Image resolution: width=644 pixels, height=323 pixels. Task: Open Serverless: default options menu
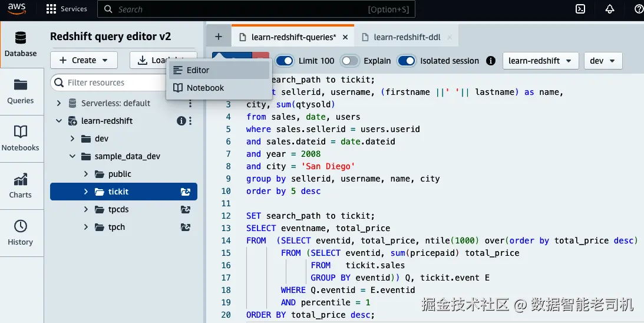pyautogui.click(x=190, y=103)
